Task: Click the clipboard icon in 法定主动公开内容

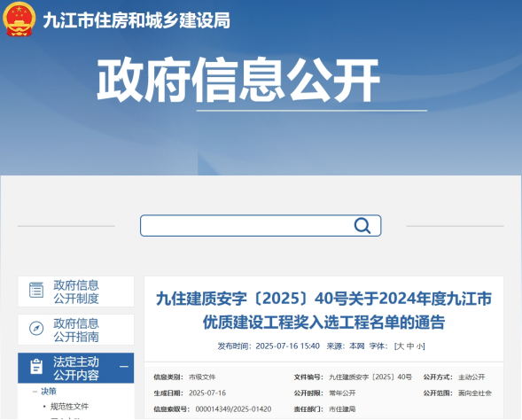Action: click(36, 367)
